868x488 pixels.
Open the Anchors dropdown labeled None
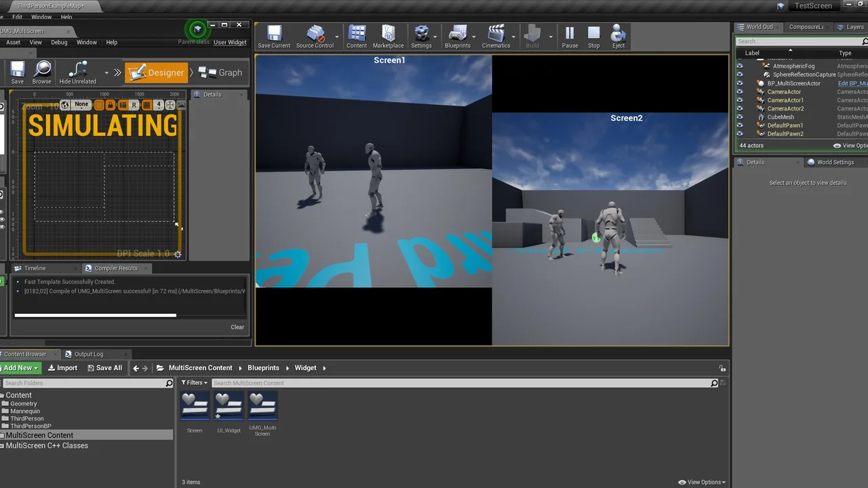(81, 104)
